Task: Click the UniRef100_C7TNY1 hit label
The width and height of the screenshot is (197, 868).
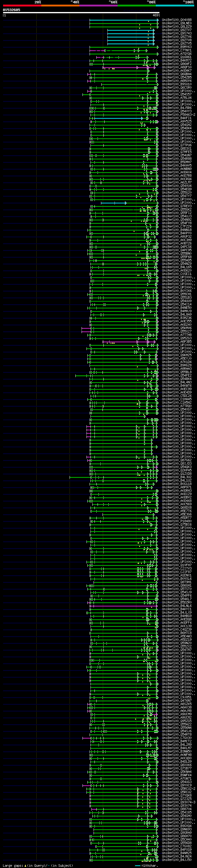Action: coord(177,50)
